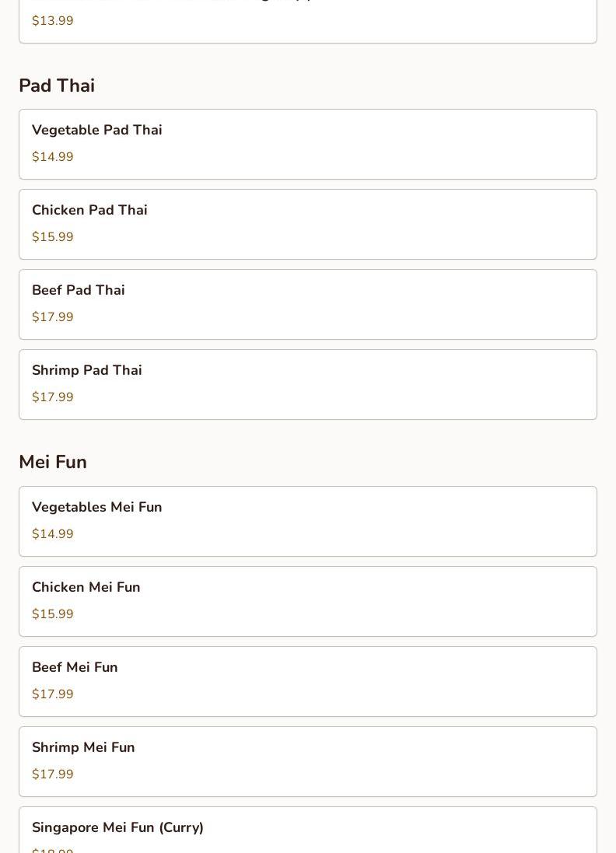This screenshot has height=853, width=616.
Task: Click the $13.99 price at the top
Action: point(53,21)
